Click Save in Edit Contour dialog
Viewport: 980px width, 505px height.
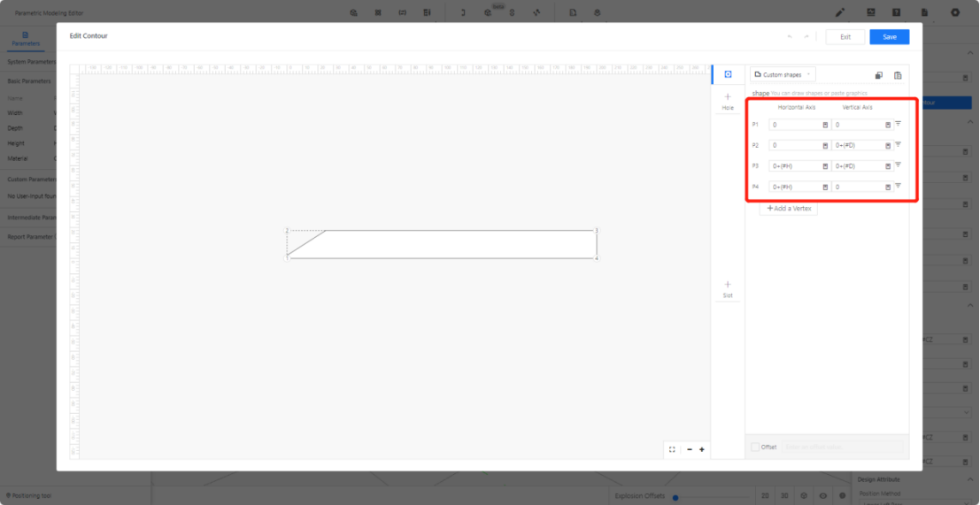click(x=890, y=37)
